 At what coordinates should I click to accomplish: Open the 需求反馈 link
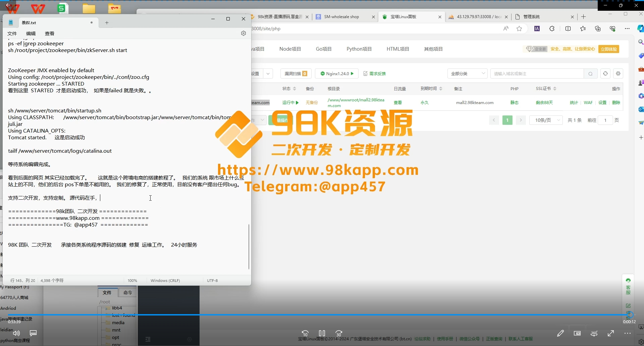[375, 73]
